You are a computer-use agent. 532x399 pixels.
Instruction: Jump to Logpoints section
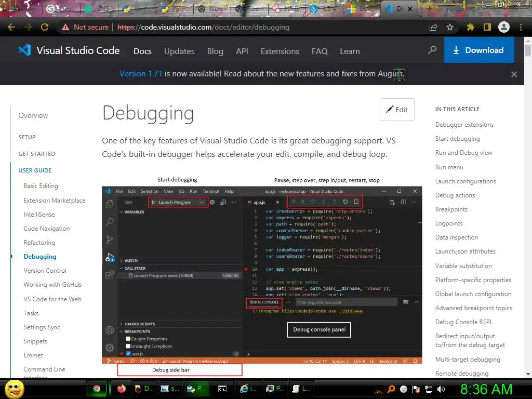point(449,223)
